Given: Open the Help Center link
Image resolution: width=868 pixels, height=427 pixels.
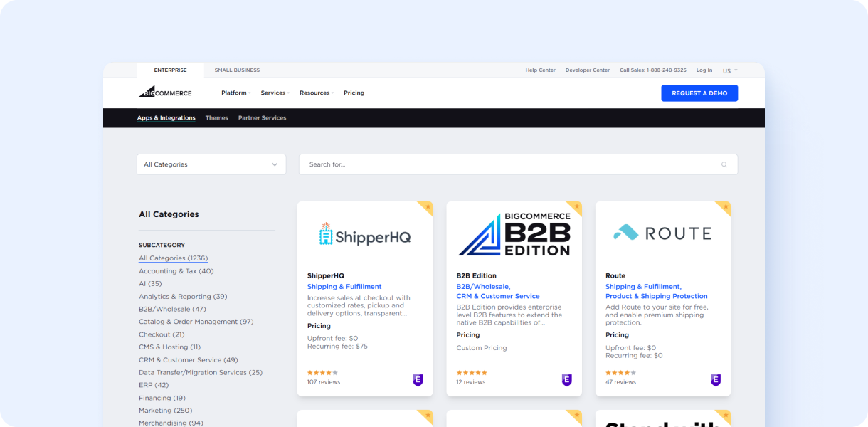Looking at the screenshot, I should (x=540, y=70).
